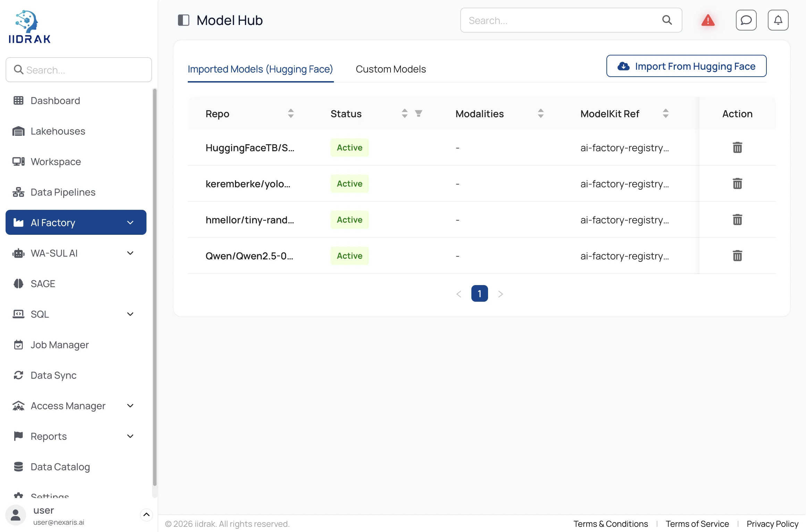Toggle the sidebar collapse icon beside Model Hub

click(x=183, y=20)
